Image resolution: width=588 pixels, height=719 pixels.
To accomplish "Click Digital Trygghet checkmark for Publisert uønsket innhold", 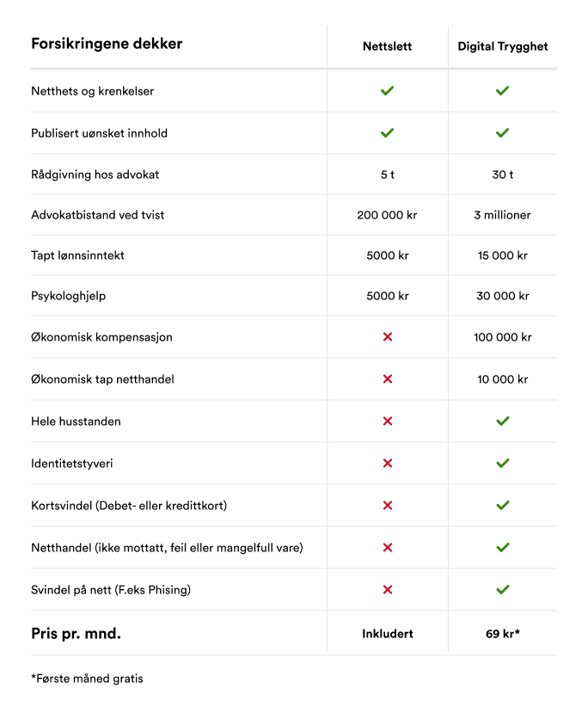I will (x=503, y=132).
